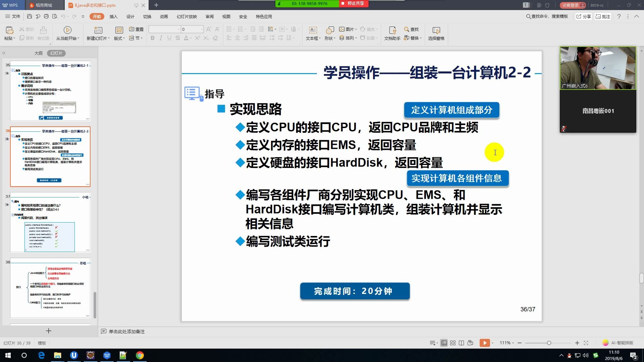Toggle italic formatting
644x362 pixels.
pos(160,38)
